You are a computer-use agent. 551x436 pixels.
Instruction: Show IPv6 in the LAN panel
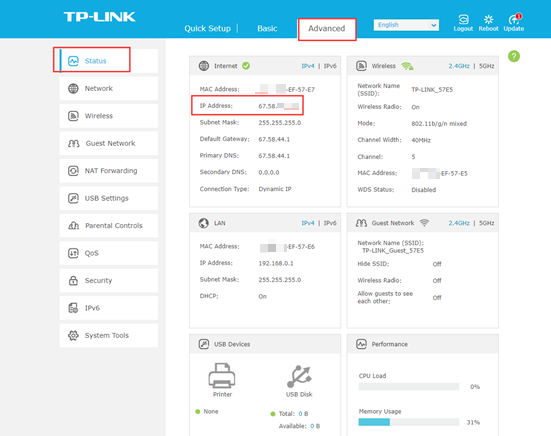pyautogui.click(x=330, y=223)
